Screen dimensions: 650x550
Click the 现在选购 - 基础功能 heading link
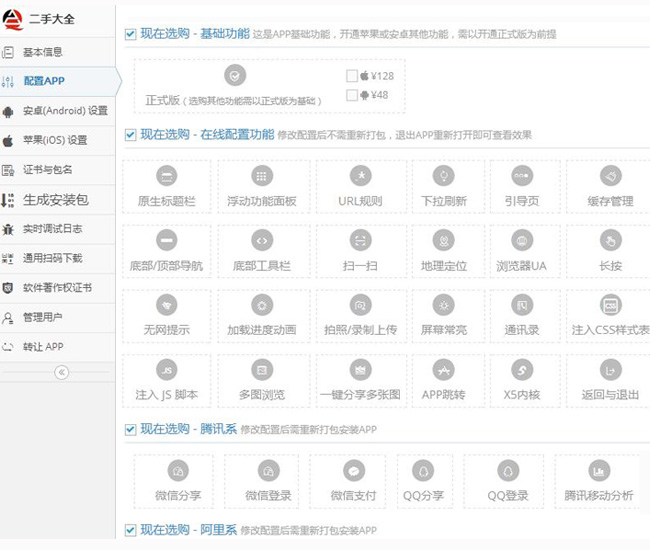[195, 34]
